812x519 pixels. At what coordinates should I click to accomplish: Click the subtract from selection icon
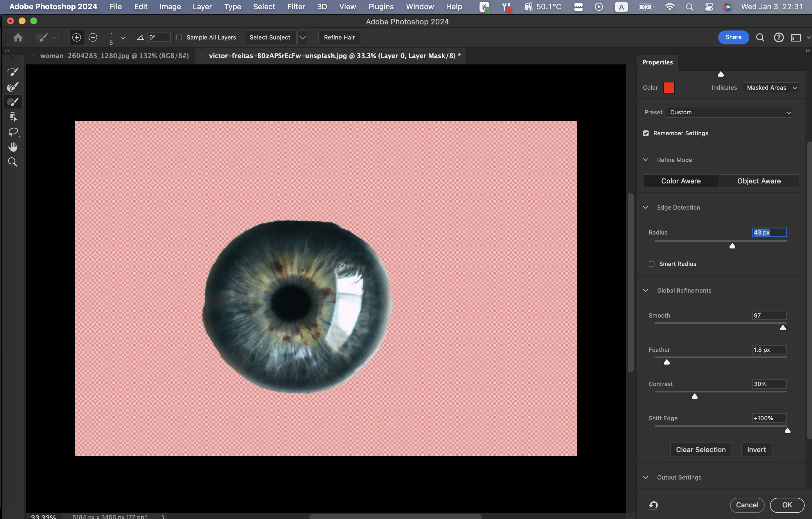click(93, 37)
